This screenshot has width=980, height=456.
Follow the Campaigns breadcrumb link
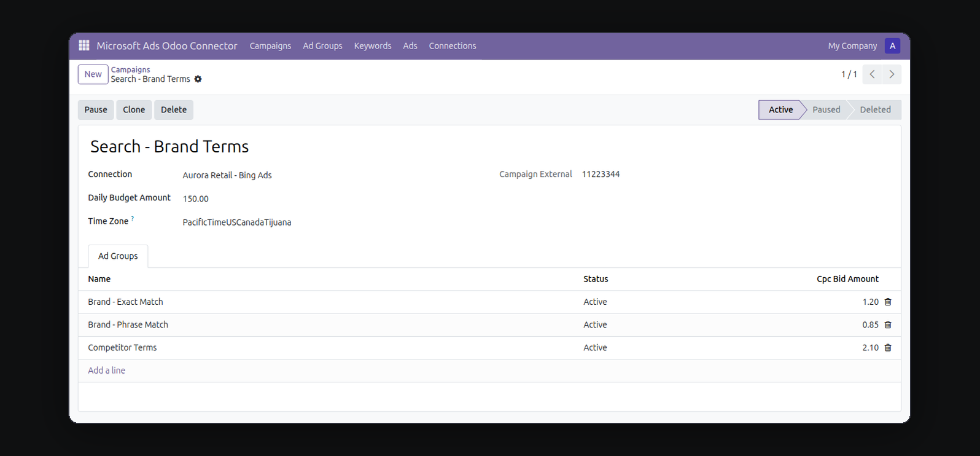[130, 69]
